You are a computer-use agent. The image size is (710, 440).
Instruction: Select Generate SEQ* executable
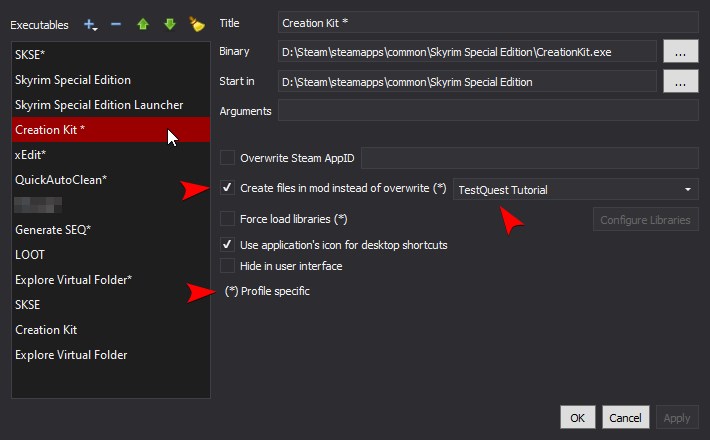click(111, 230)
